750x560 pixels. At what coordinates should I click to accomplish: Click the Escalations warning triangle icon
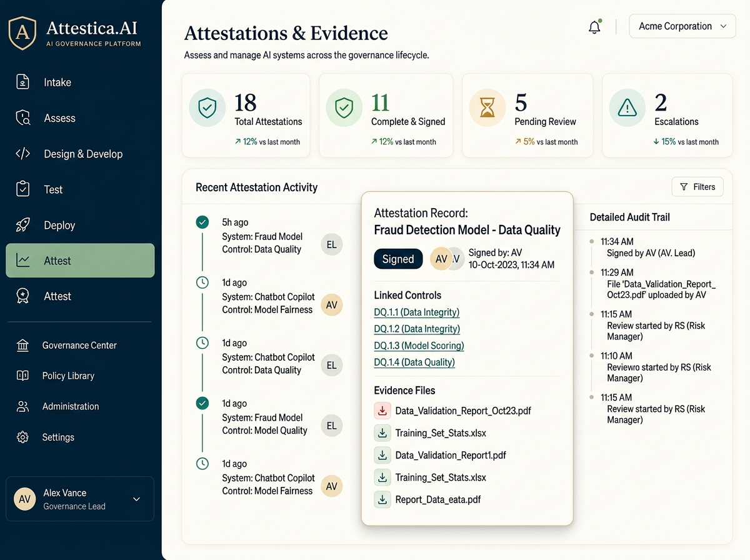[x=627, y=108]
